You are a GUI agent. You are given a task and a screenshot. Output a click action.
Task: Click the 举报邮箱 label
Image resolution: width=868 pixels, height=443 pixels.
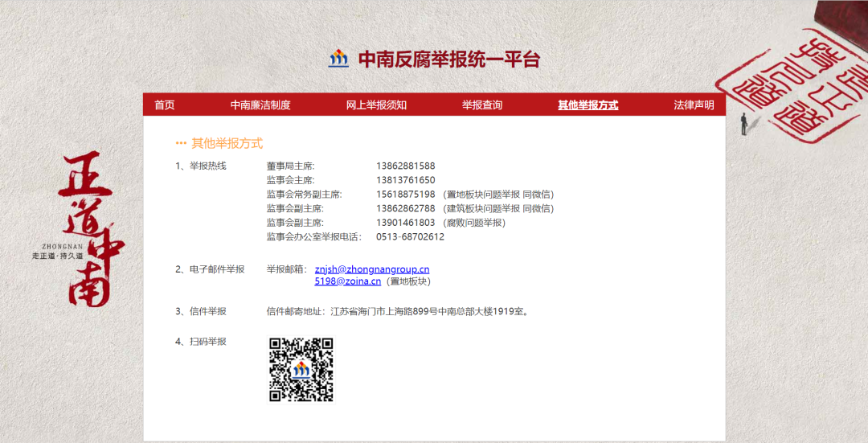tap(287, 269)
